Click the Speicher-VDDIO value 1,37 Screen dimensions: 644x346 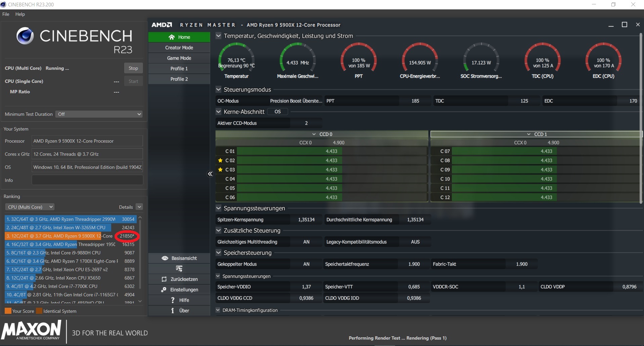(x=306, y=287)
